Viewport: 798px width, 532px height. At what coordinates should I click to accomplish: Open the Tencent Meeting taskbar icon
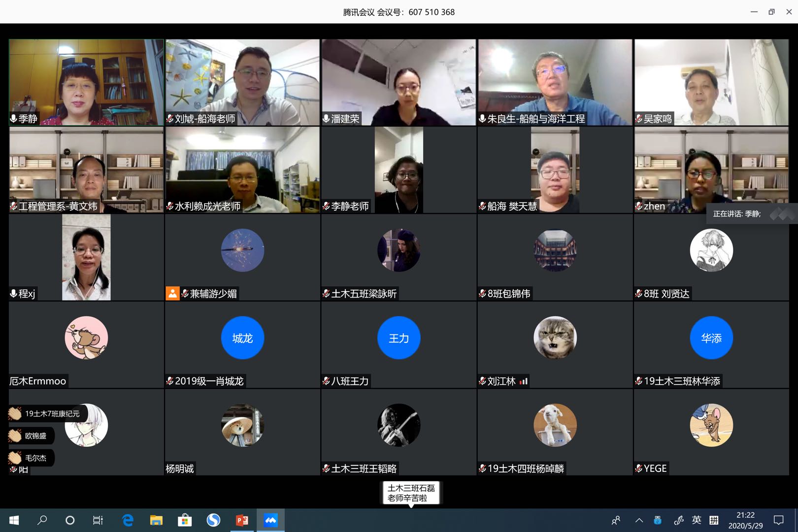pos(270,520)
